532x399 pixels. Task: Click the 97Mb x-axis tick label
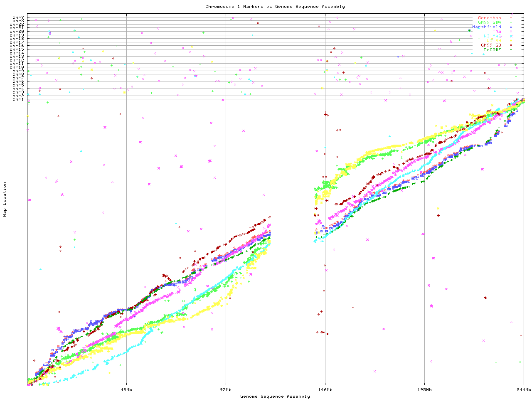pos(226,390)
